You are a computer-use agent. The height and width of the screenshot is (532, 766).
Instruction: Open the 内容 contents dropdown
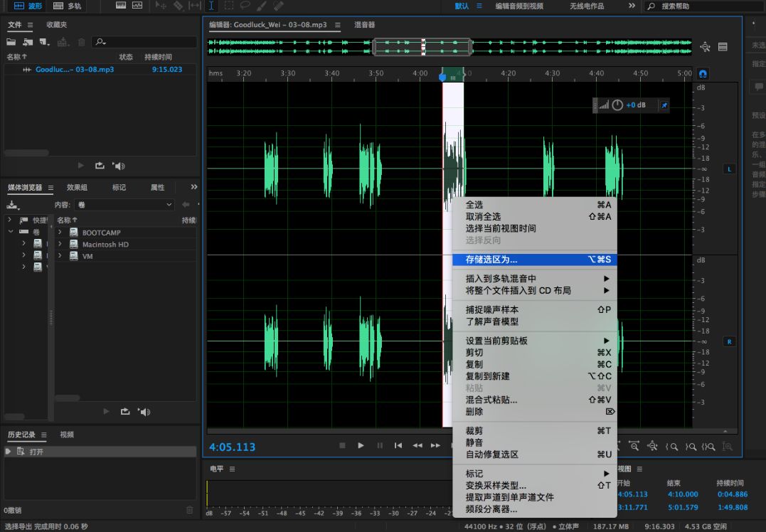[x=124, y=205]
